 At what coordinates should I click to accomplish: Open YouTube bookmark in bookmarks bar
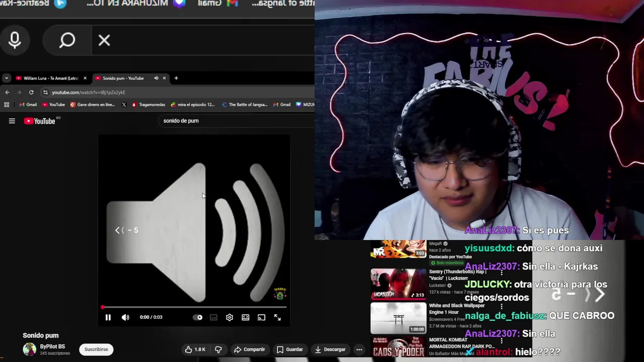tap(53, 105)
